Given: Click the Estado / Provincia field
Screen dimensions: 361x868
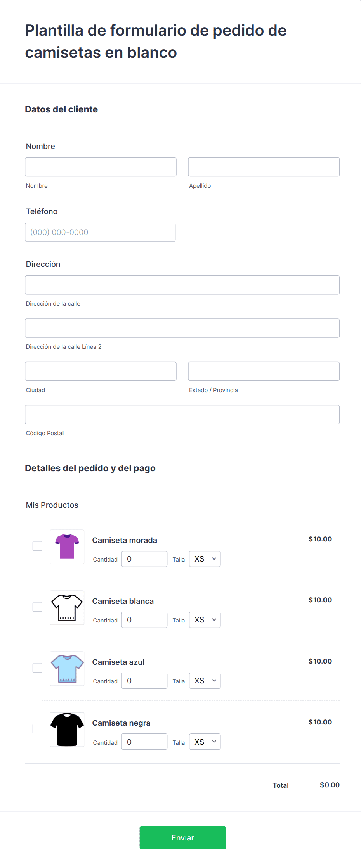Looking at the screenshot, I should click(x=264, y=371).
